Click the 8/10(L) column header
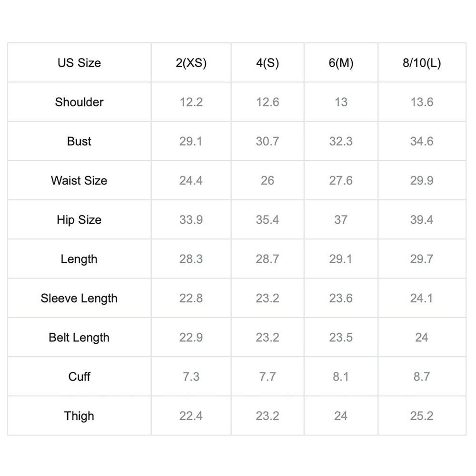 422,63
